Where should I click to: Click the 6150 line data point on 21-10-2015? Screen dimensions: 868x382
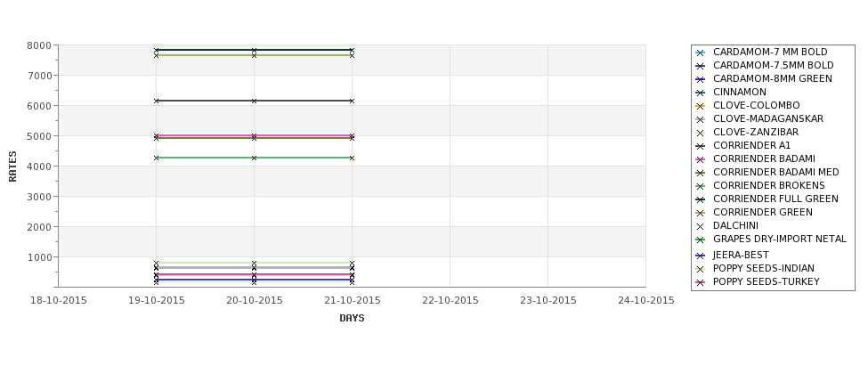(x=352, y=101)
